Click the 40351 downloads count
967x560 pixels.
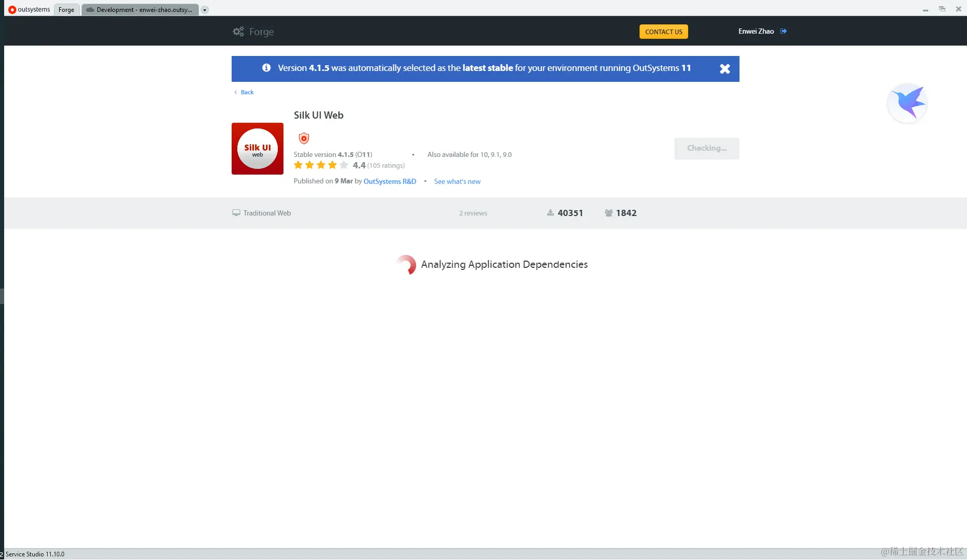570,213
